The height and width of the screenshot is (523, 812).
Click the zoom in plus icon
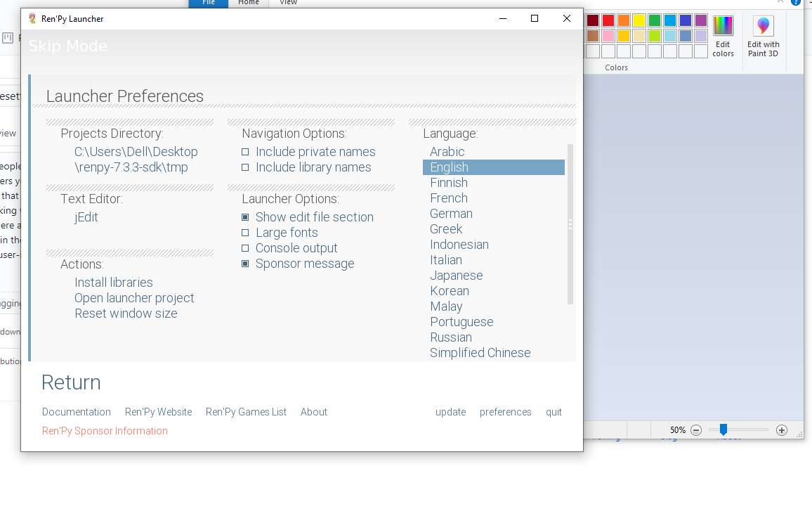point(781,430)
